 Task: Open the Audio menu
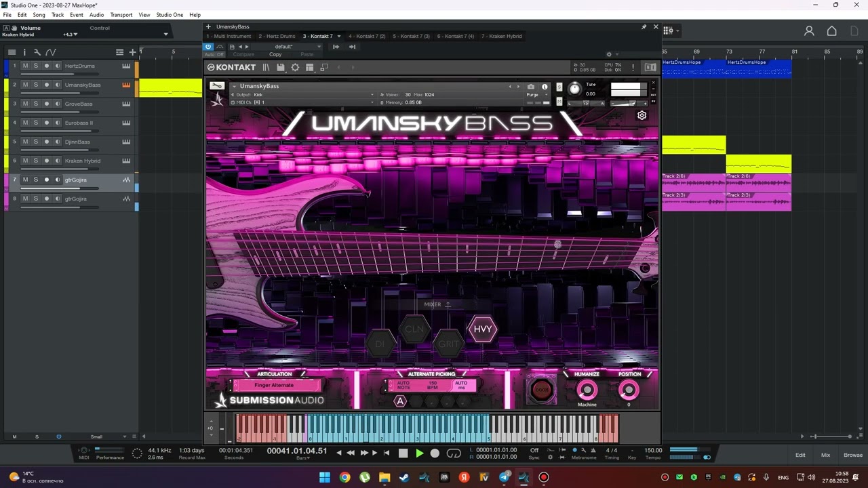[x=97, y=15]
